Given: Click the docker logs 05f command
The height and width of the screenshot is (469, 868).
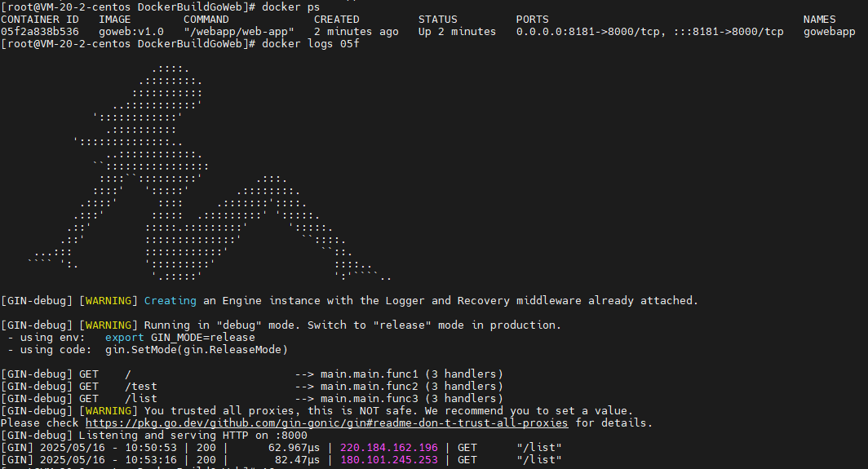Looking at the screenshot, I should [311, 44].
